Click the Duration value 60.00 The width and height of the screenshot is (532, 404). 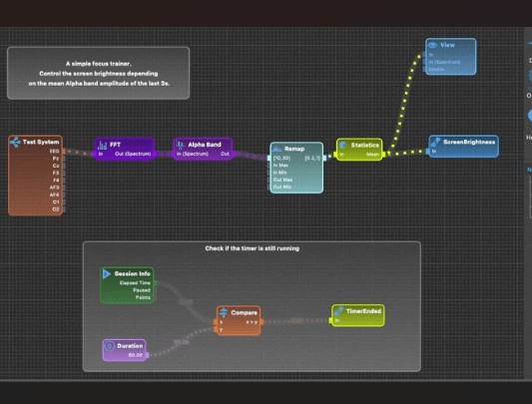pos(136,355)
